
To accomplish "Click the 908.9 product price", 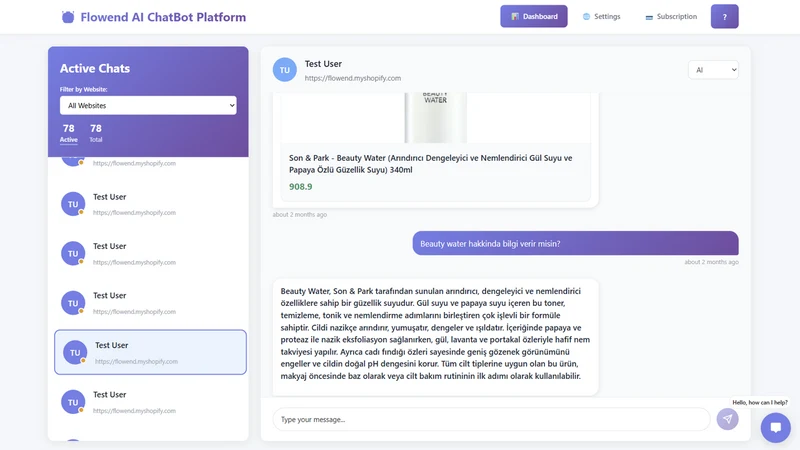I will point(301,187).
